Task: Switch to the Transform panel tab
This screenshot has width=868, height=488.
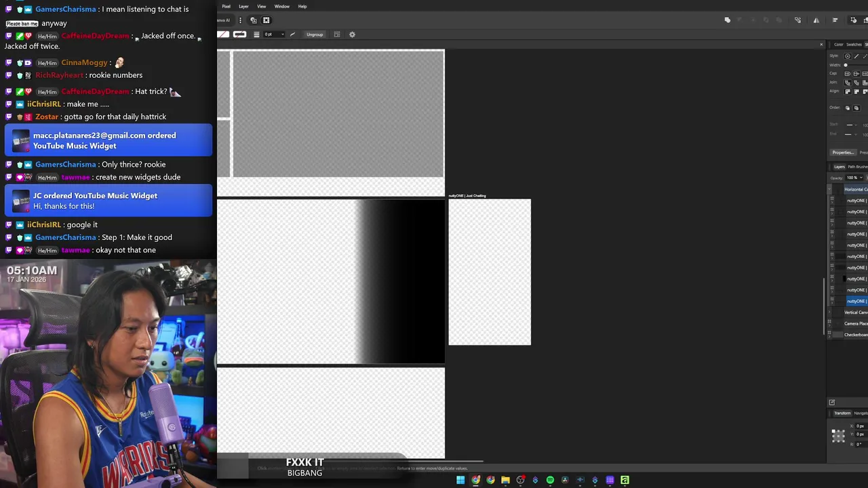Action: pos(842,413)
